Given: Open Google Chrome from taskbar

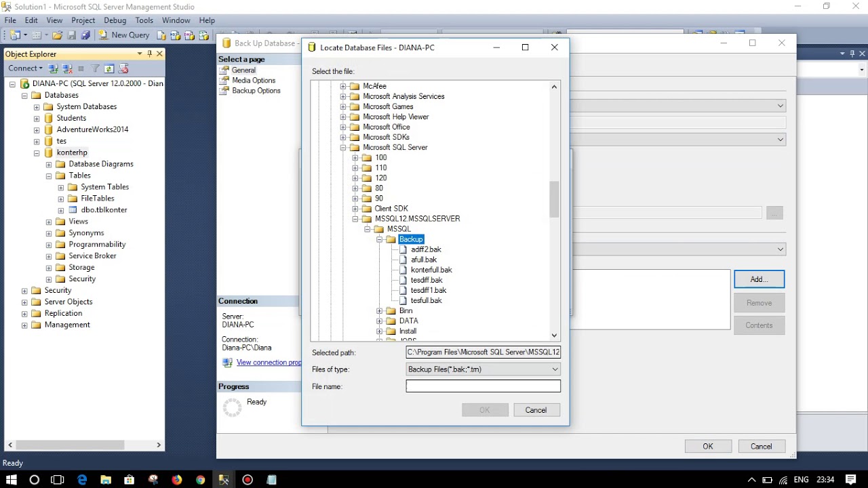Looking at the screenshot, I should tap(200, 480).
